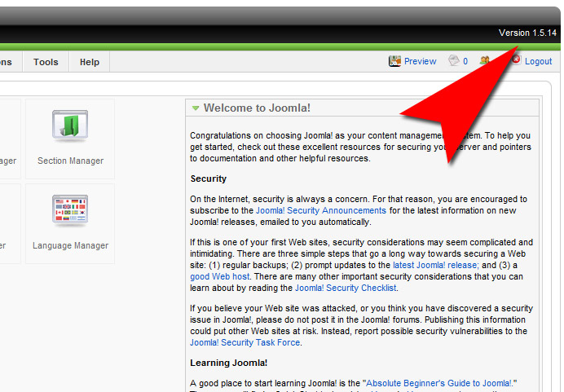Click the Logout link
Viewport: 564px width, 392px height.
[x=538, y=61]
